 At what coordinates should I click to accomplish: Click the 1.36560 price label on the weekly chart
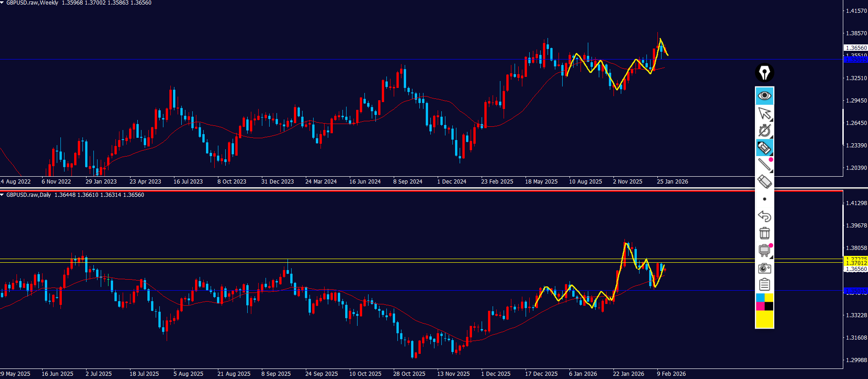(x=855, y=48)
